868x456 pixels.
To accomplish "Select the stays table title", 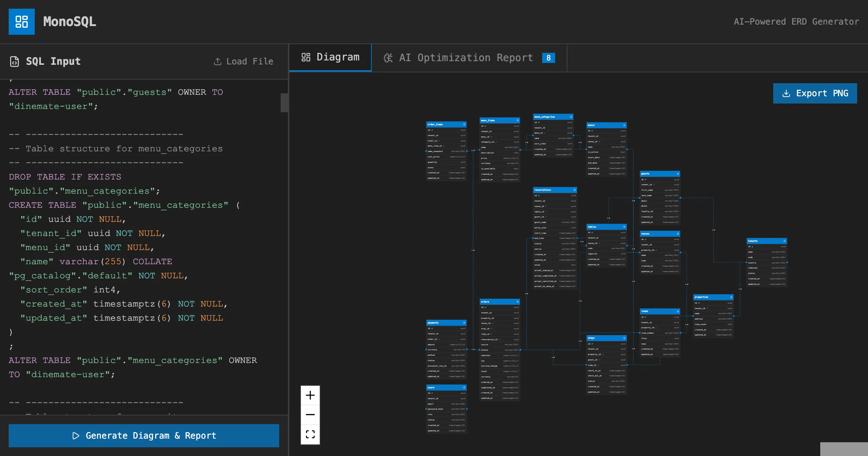I will point(591,338).
